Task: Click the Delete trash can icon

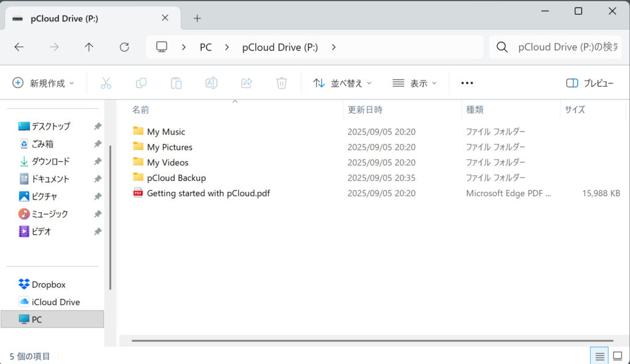Action: [x=281, y=83]
